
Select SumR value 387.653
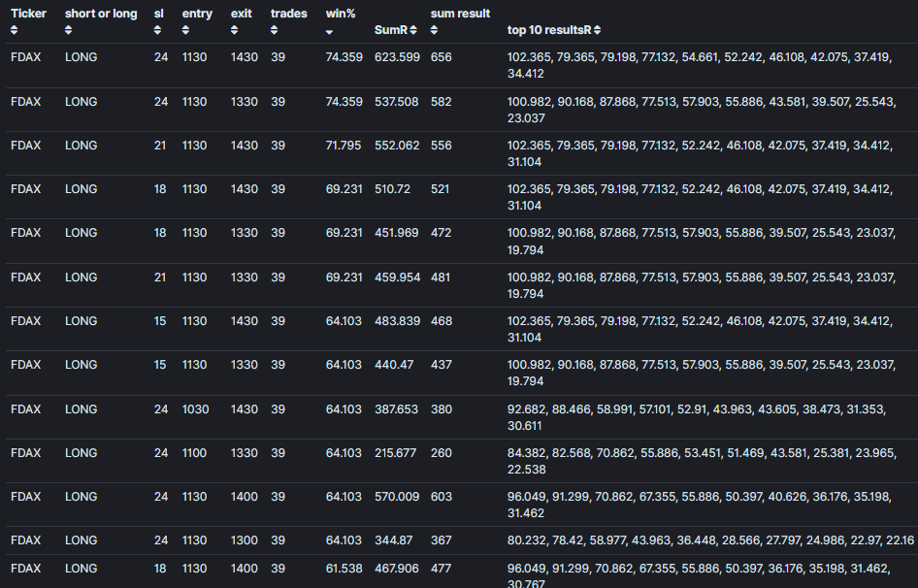pyautogui.click(x=396, y=409)
